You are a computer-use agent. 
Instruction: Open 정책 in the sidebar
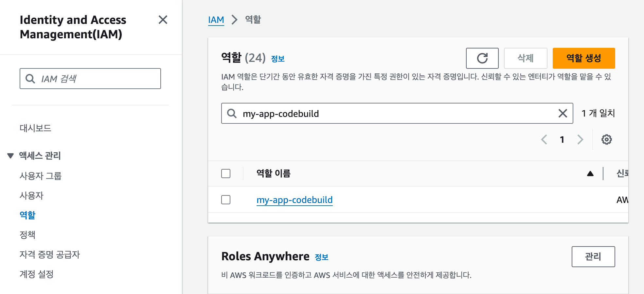[x=27, y=235]
